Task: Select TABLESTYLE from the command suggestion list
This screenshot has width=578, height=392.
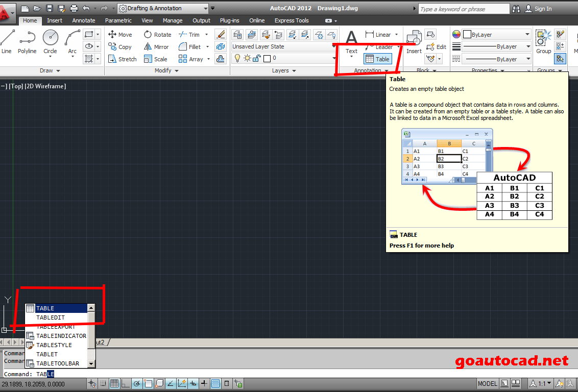Action: (55, 345)
